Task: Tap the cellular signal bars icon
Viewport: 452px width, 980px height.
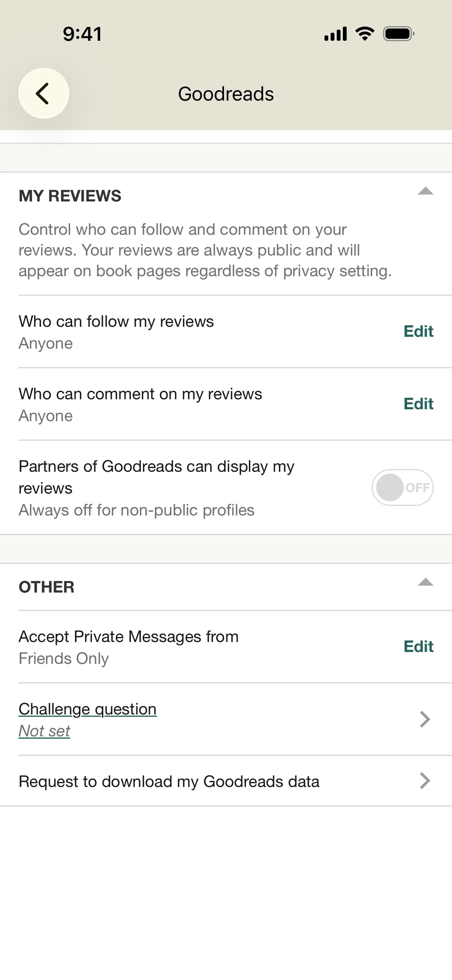Action: (335, 34)
